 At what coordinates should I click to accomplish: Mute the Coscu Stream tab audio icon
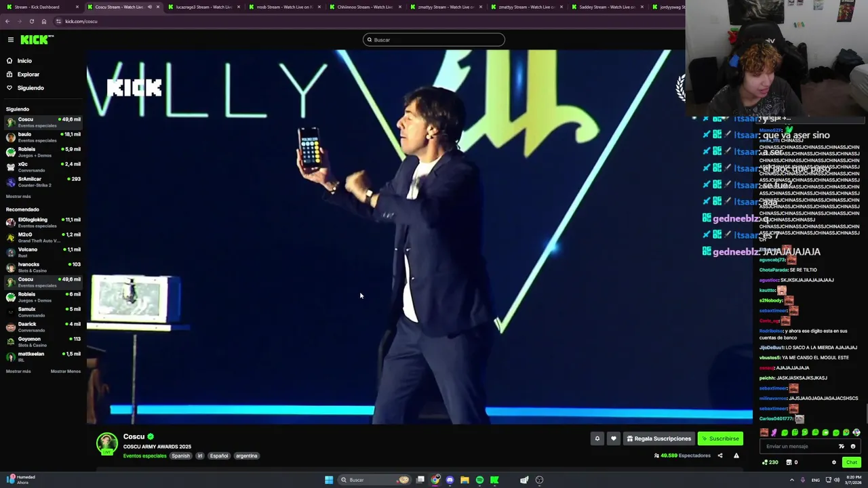(149, 7)
